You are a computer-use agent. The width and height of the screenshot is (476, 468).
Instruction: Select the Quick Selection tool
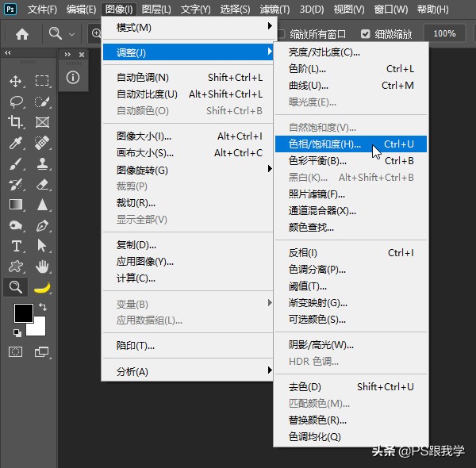(42, 102)
